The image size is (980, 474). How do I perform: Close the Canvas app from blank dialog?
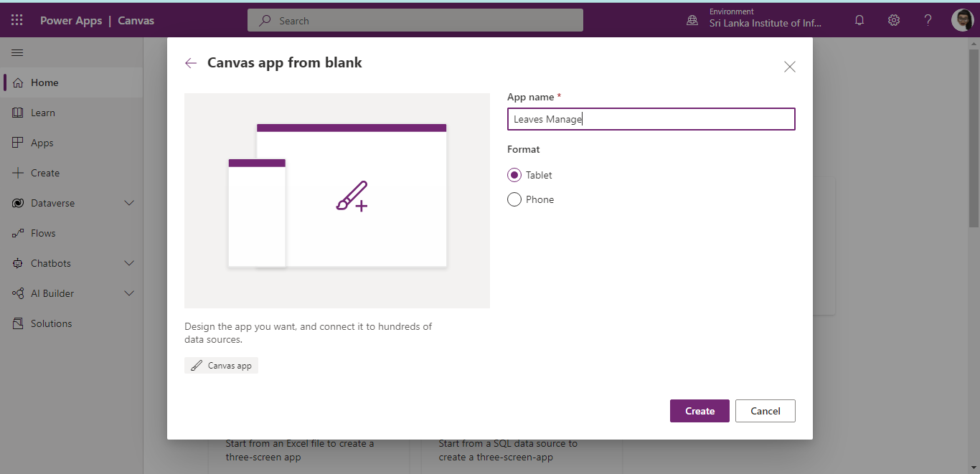pos(790,67)
